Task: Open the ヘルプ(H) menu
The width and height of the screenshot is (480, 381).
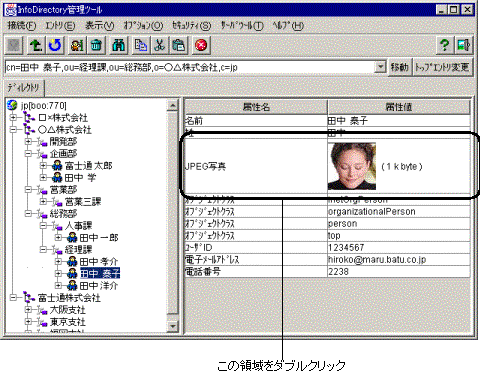Action: tap(288, 25)
